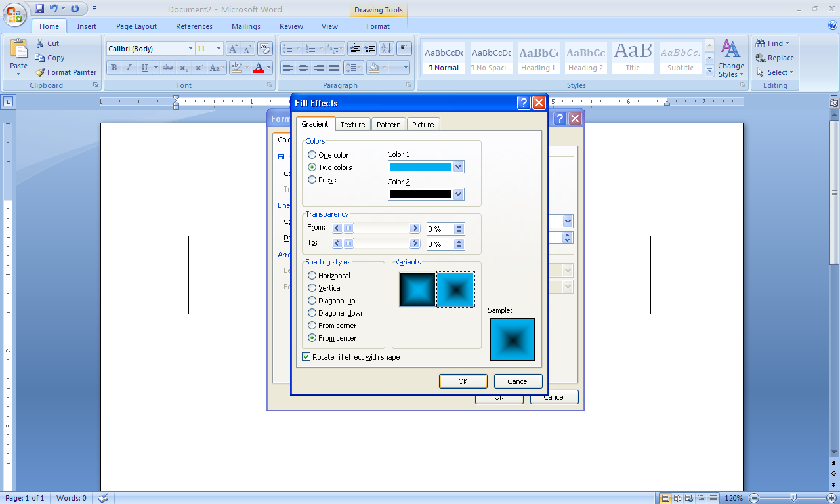Click Grow Font icon
The image size is (840, 504).
tap(233, 49)
